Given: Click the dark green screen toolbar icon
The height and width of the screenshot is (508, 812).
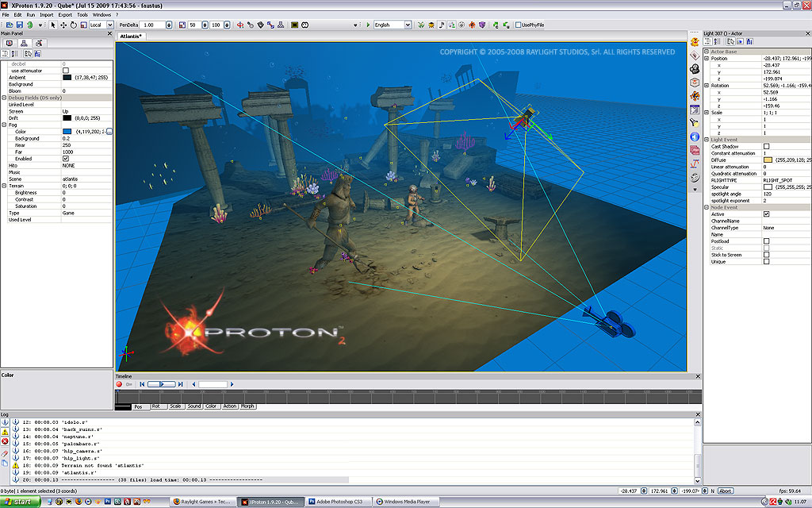Looking at the screenshot, I should pyautogui.click(x=295, y=25).
